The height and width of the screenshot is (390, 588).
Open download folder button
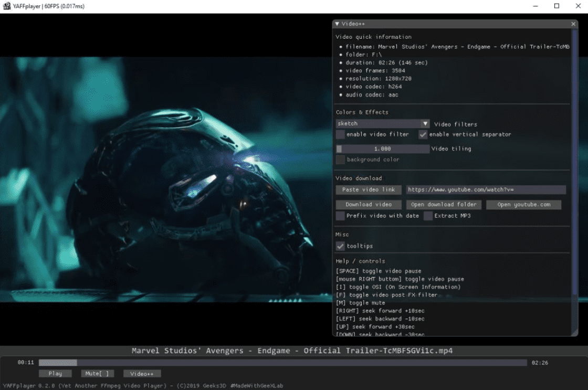coord(444,205)
